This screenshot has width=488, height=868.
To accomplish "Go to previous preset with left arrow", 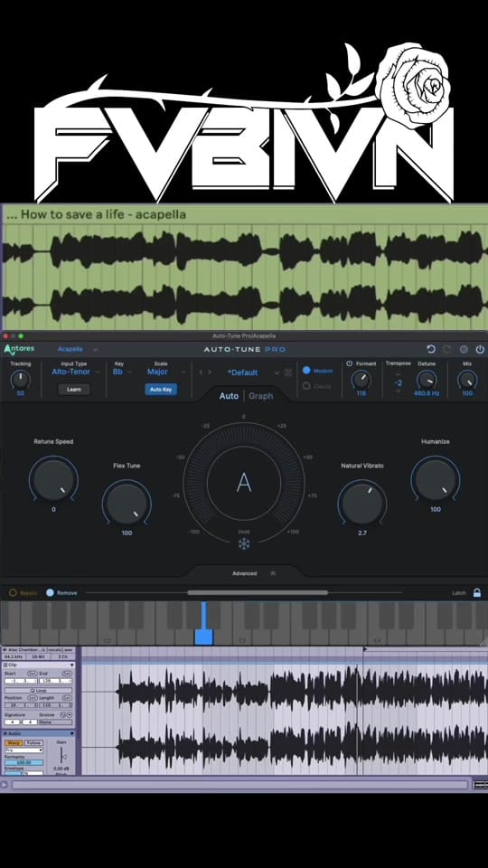I will tap(201, 372).
